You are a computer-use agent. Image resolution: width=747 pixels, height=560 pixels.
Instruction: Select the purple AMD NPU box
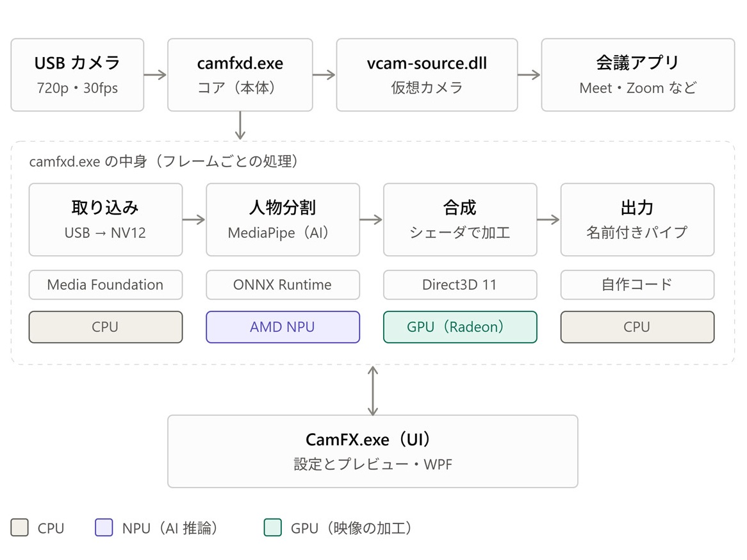(x=283, y=327)
